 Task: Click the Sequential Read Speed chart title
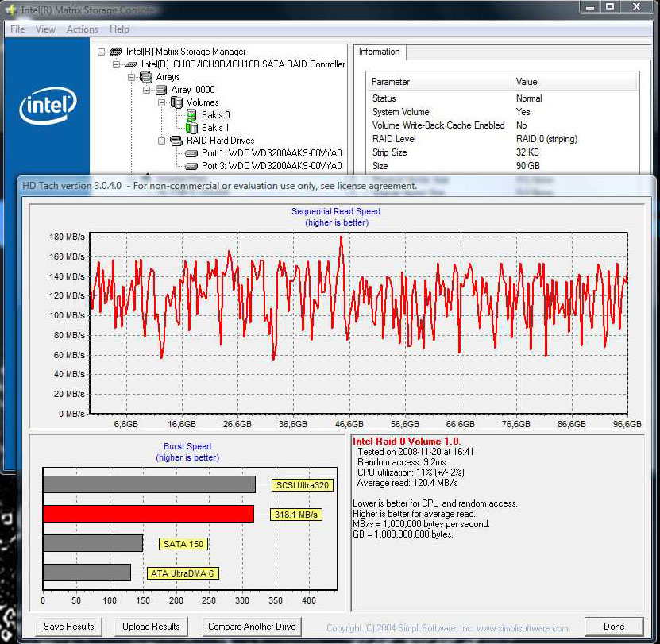pyautogui.click(x=336, y=211)
